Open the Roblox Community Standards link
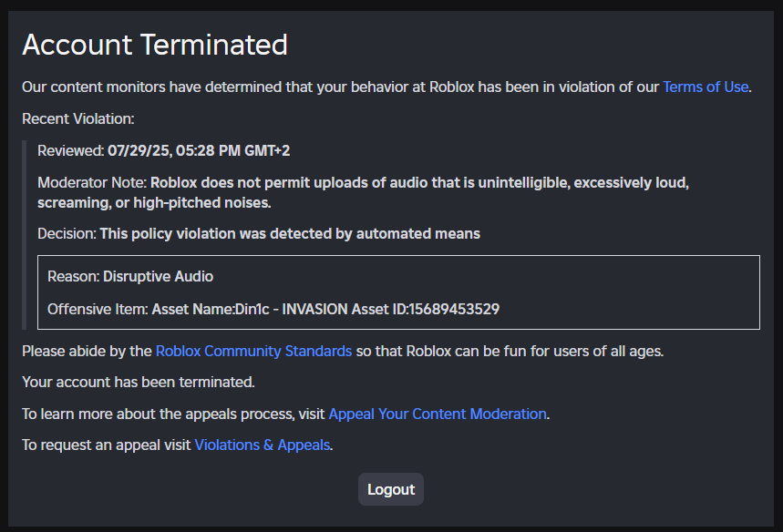Image resolution: width=783 pixels, height=532 pixels. pos(253,351)
